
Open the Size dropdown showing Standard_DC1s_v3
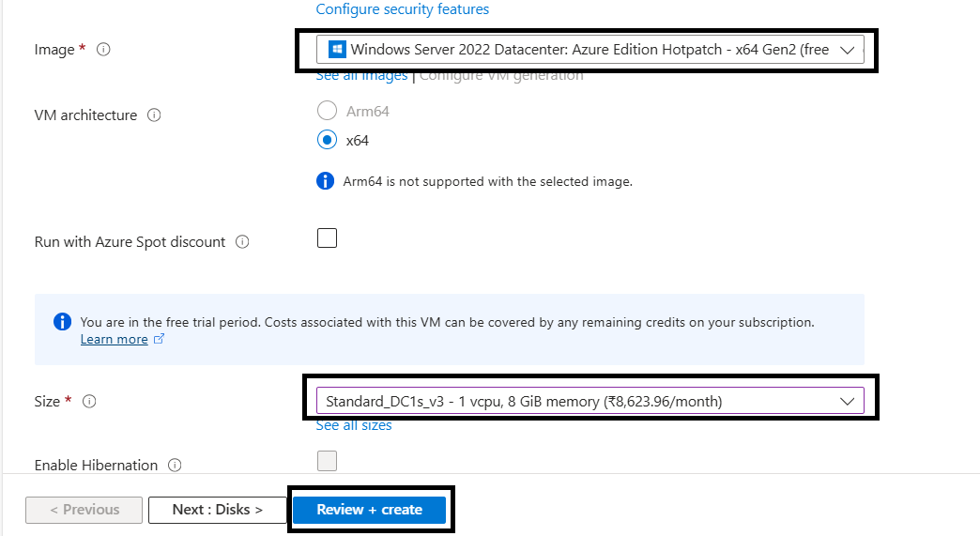pyautogui.click(x=589, y=401)
